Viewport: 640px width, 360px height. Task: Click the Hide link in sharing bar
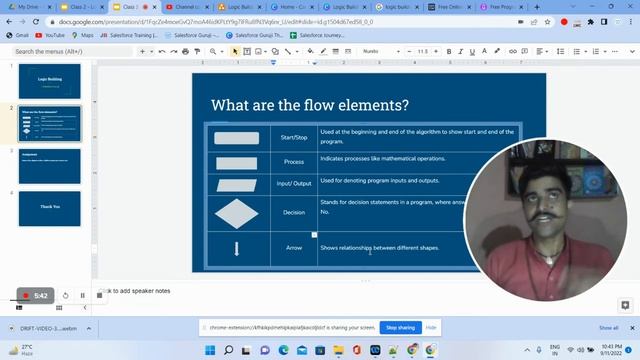[x=431, y=328]
